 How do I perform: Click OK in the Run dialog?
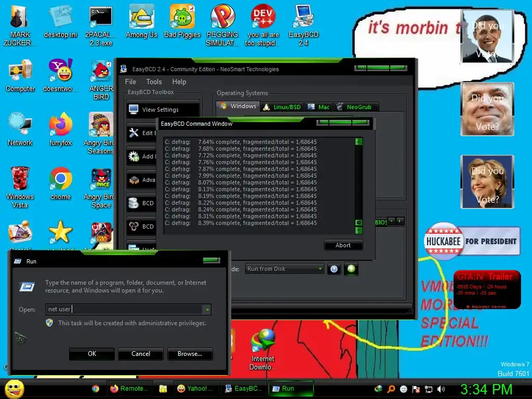point(92,354)
